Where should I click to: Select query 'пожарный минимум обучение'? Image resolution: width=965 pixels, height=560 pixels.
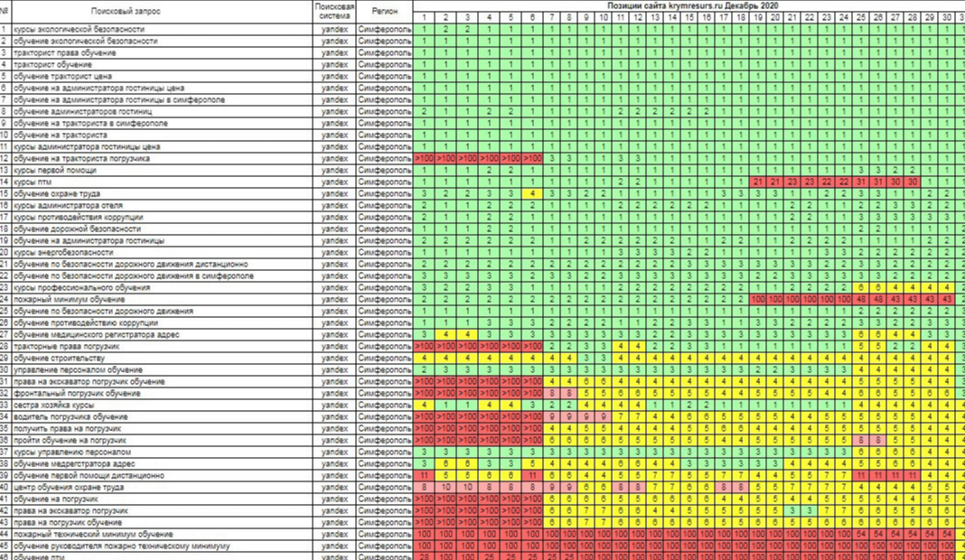69,299
